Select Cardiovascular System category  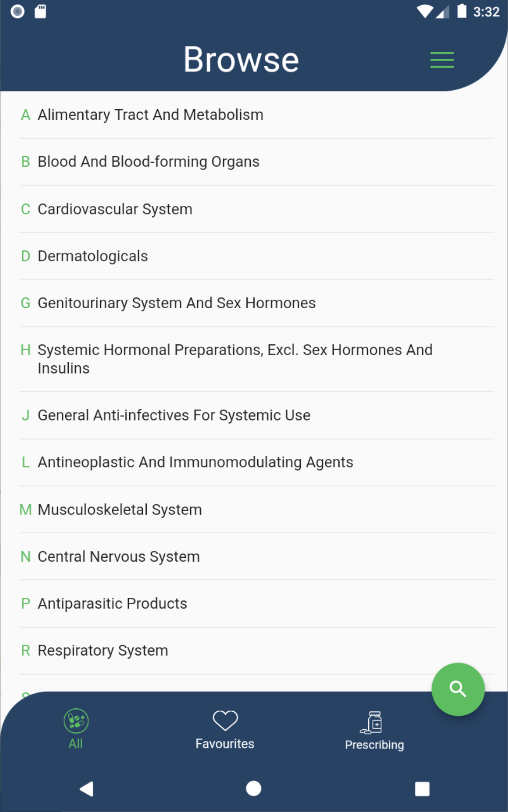point(115,209)
